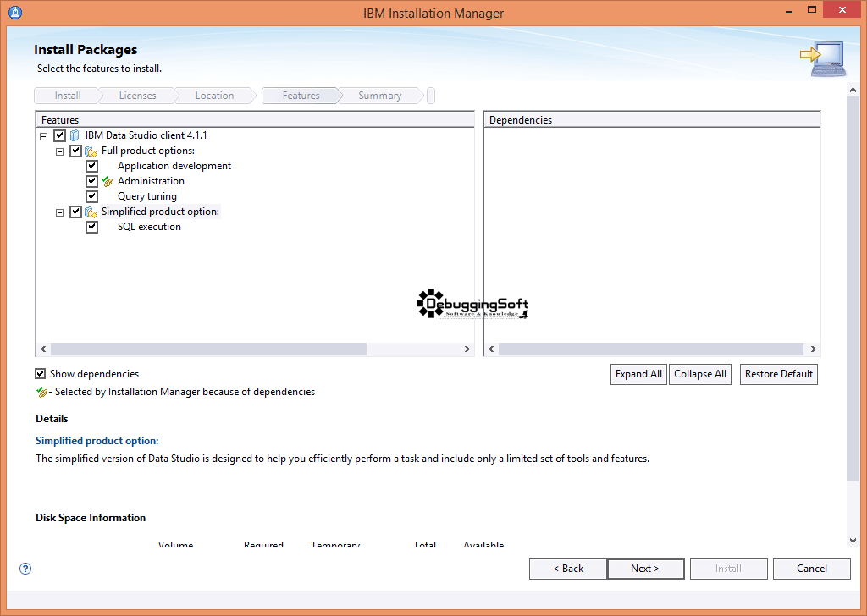Click the Dependencies panel header
The width and height of the screenshot is (867, 616).
652,120
